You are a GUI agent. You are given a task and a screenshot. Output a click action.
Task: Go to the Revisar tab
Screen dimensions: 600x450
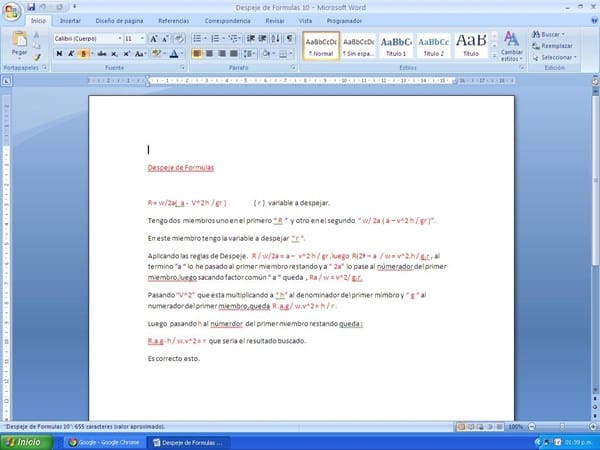(x=275, y=21)
